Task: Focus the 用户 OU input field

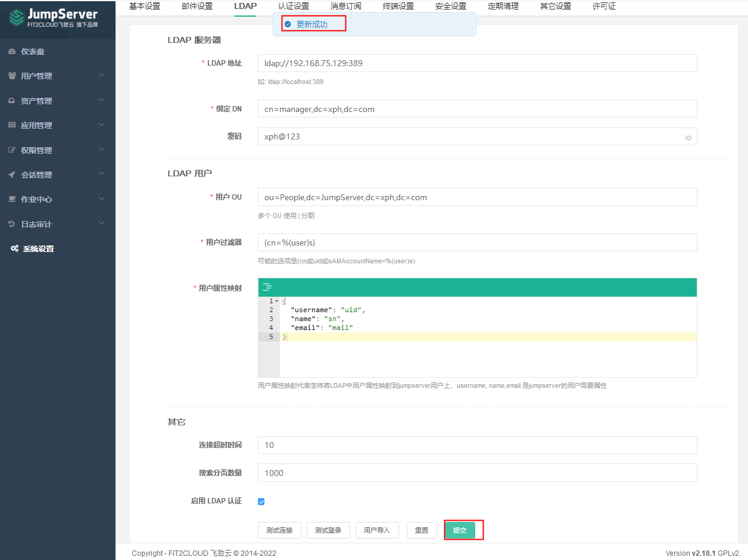Action: [477, 197]
